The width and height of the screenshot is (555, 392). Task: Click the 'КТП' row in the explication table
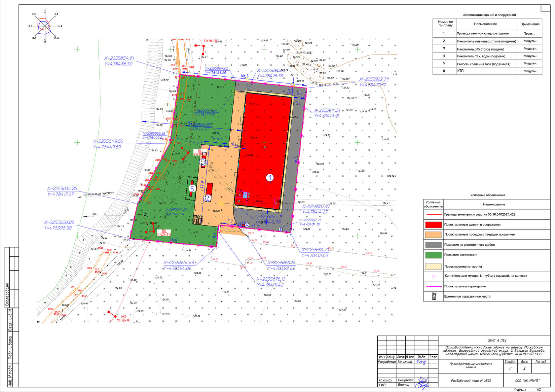[x=487, y=71]
